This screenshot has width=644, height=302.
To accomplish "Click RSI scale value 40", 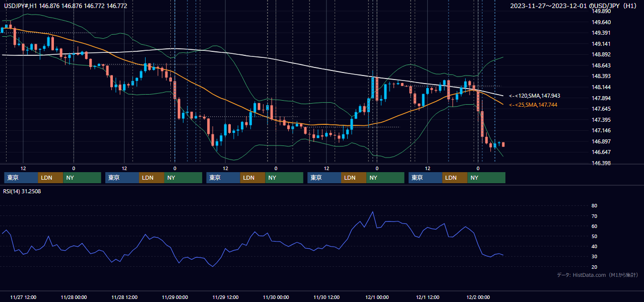I will click(595, 247).
